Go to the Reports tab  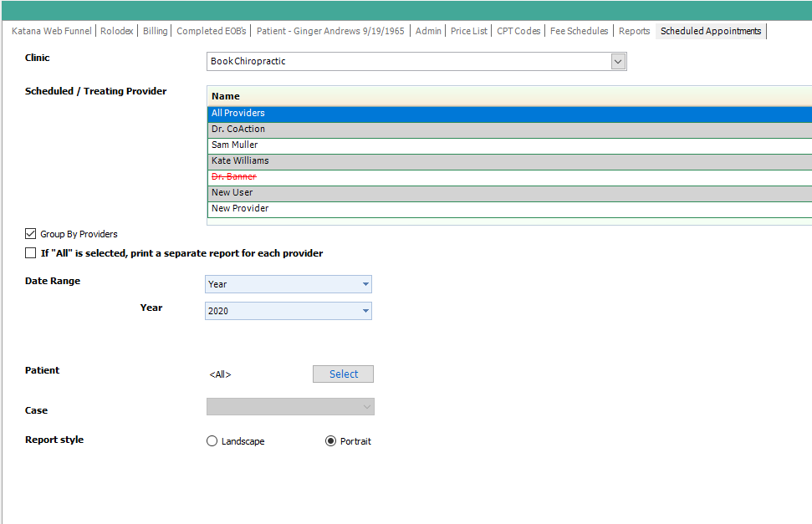[x=635, y=31]
